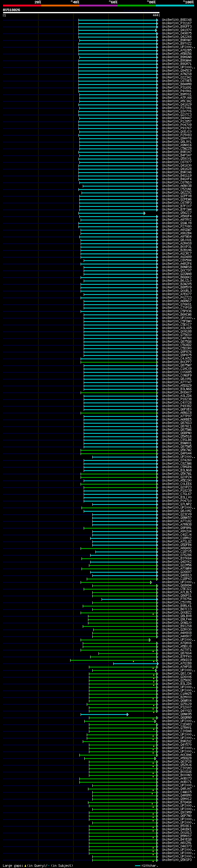Click the UniRef100_B8NRS8 label
Screen dimensions: 197x868
[x=177, y=267]
